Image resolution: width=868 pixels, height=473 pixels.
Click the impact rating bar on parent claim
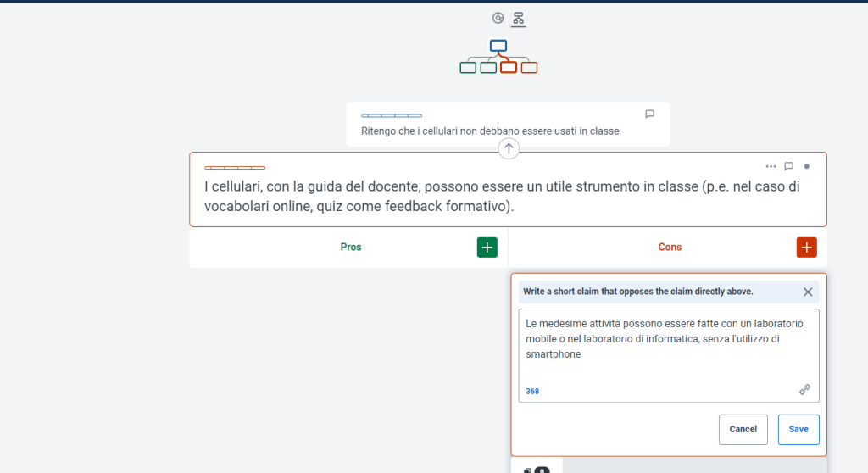click(x=392, y=115)
